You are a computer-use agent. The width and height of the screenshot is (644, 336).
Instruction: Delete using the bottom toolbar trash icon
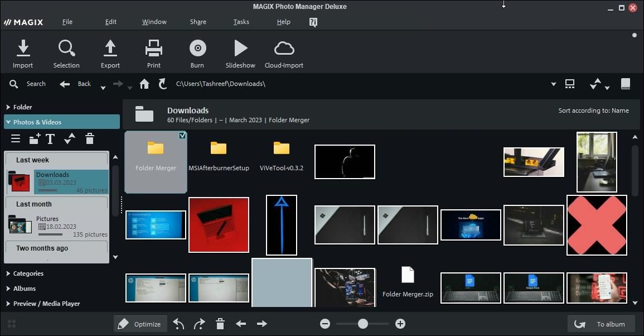tap(220, 324)
